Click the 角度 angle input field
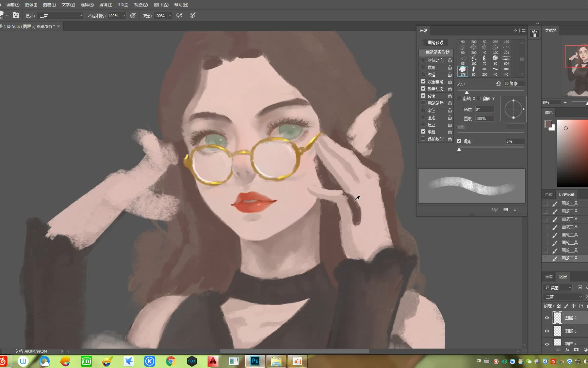Viewport: 588px width, 368px height. pos(485,109)
